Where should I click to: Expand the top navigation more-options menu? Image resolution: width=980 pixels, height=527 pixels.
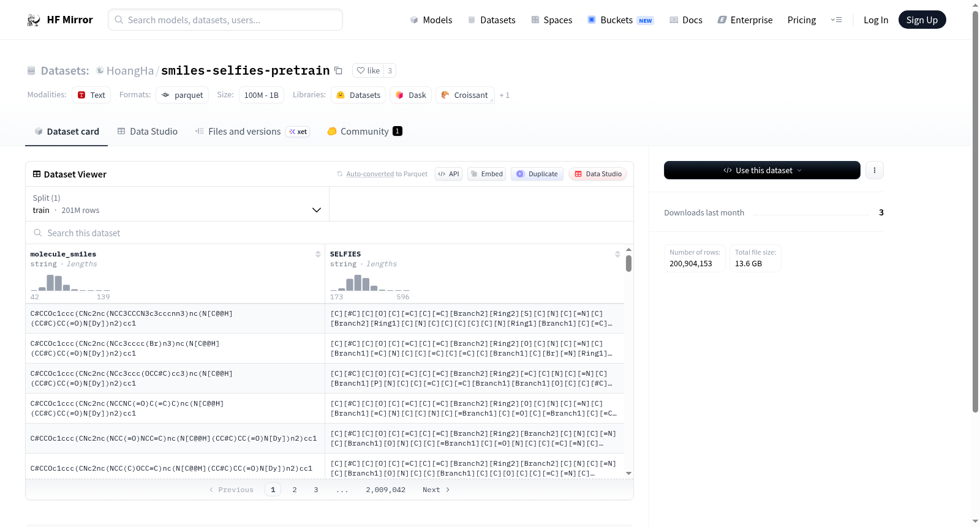[x=836, y=20]
